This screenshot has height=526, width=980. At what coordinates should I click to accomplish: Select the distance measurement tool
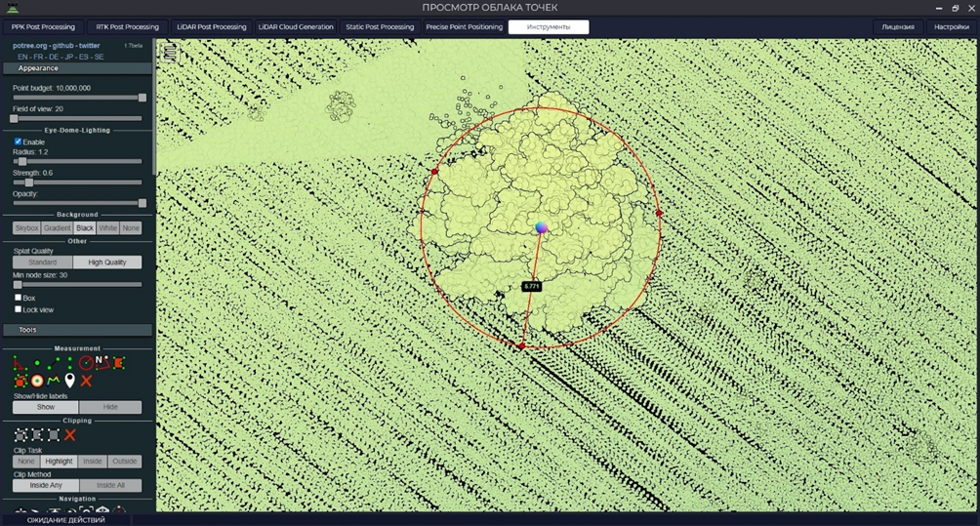pos(53,363)
